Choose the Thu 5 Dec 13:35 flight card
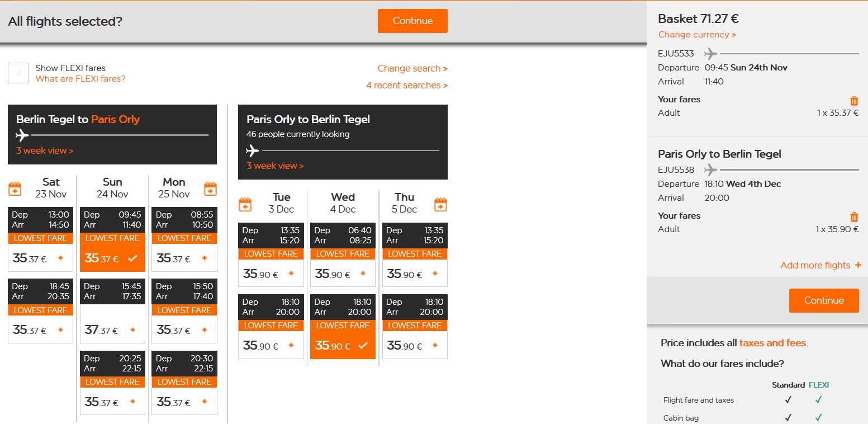The image size is (868, 424). (x=415, y=255)
